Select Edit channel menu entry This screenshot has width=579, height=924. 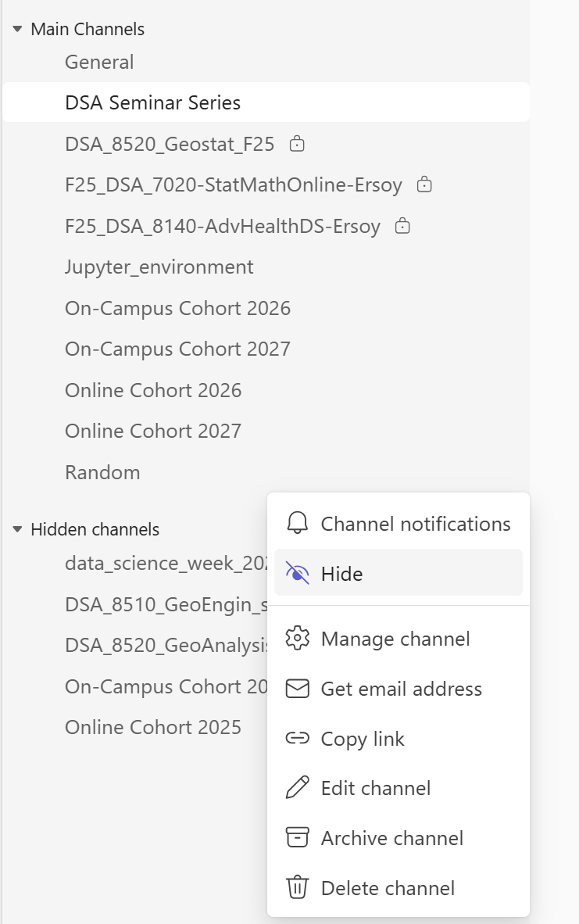click(x=399, y=789)
